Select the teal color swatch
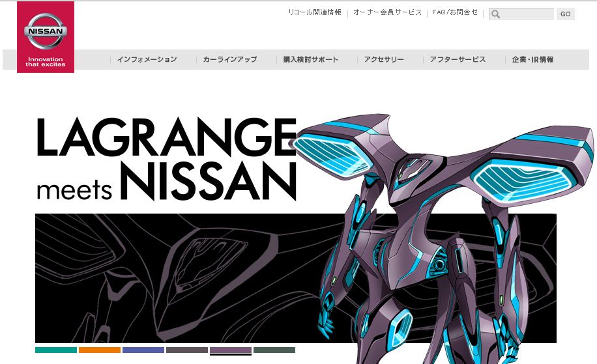This screenshot has width=597, height=364. point(56,350)
